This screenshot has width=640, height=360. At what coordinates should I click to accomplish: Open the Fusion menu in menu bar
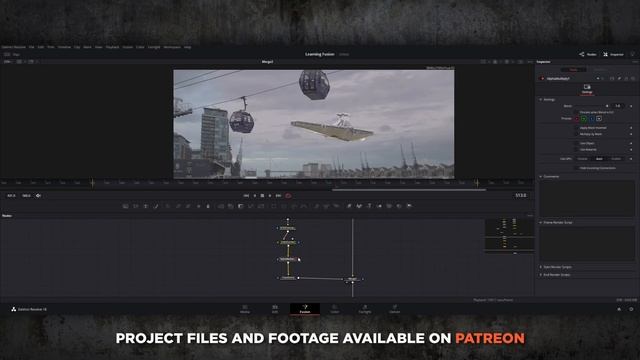128,47
